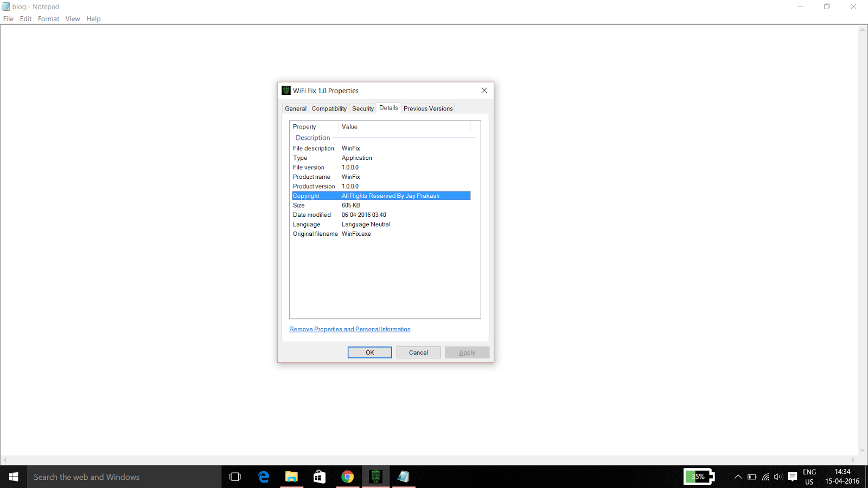Switch to the Previous Versions tab

click(428, 108)
